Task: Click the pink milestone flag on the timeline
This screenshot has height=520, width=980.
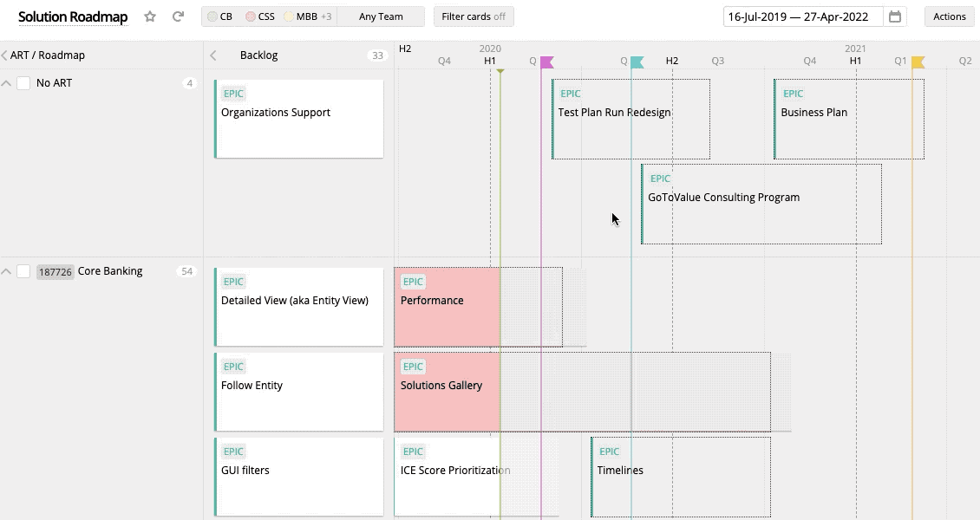Action: [x=546, y=62]
